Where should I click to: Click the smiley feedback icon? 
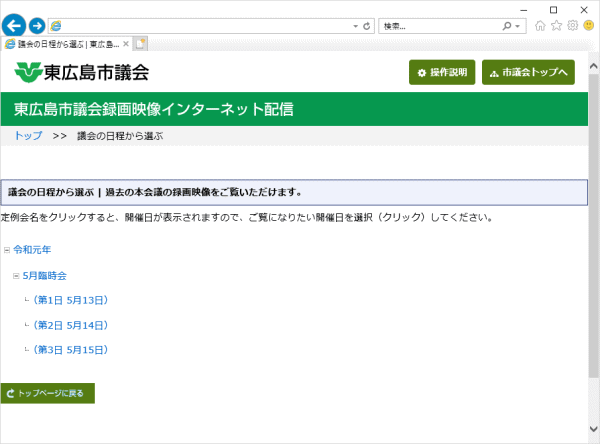[x=589, y=26]
